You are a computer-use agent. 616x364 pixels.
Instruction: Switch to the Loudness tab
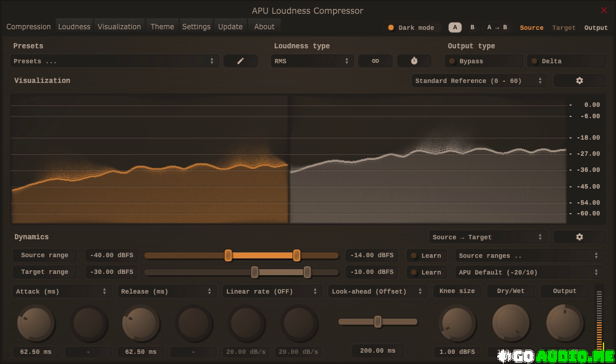click(x=74, y=27)
